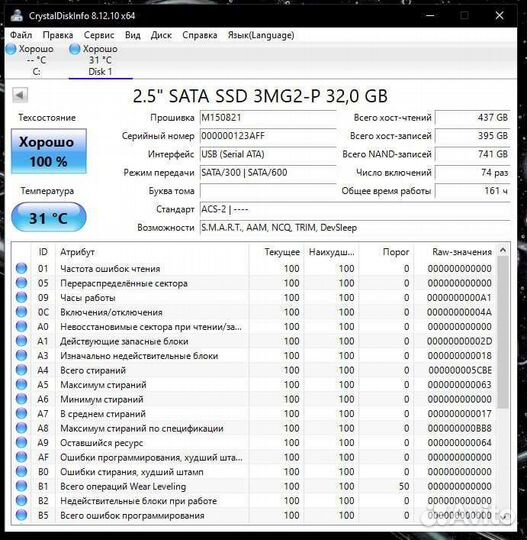Click status icon of row A1 Действующие запасные блоки
The width and height of the screenshot is (527, 540).
(21, 341)
